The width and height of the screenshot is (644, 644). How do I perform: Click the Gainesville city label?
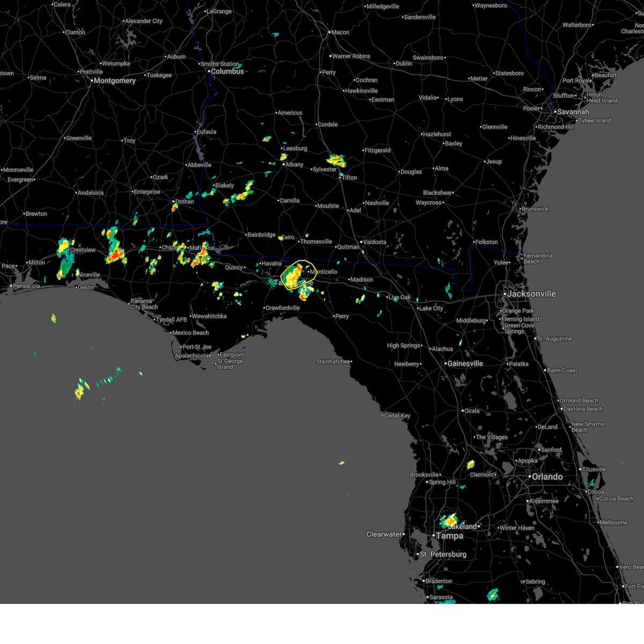pyautogui.click(x=465, y=363)
